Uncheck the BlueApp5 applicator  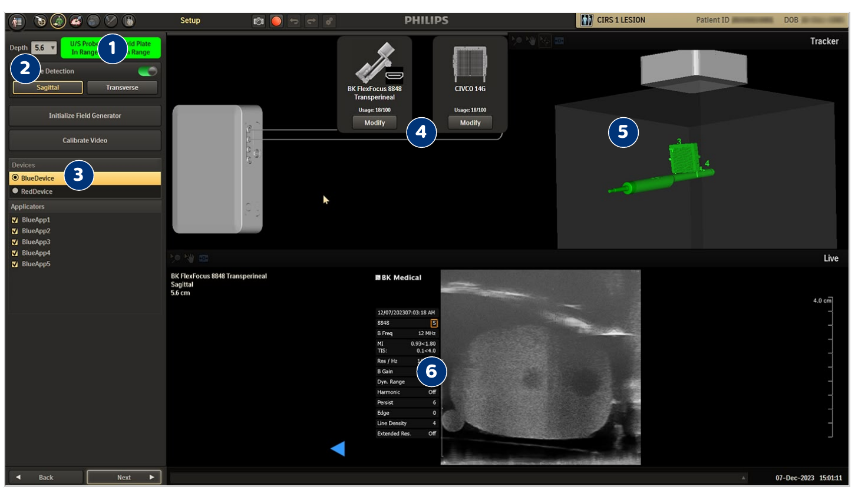pos(15,264)
